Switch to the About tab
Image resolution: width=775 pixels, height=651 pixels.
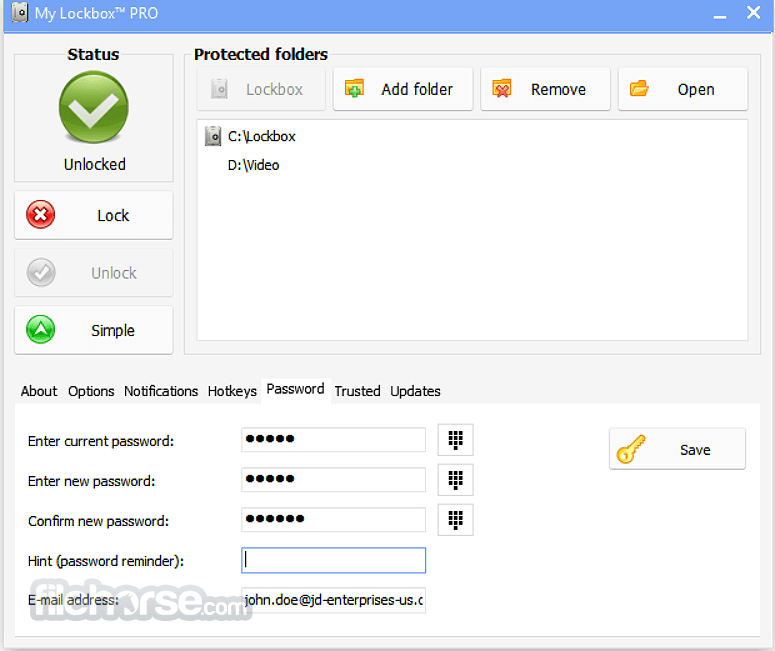pyautogui.click(x=39, y=391)
